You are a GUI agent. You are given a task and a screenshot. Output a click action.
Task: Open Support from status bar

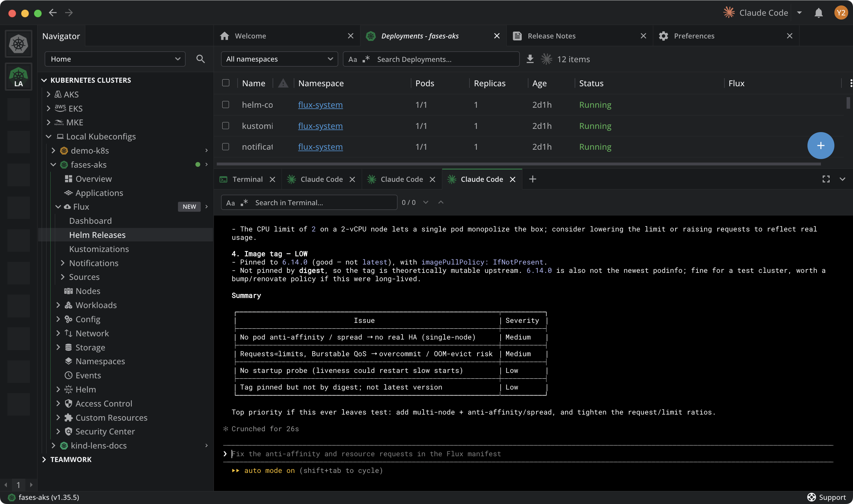click(826, 497)
